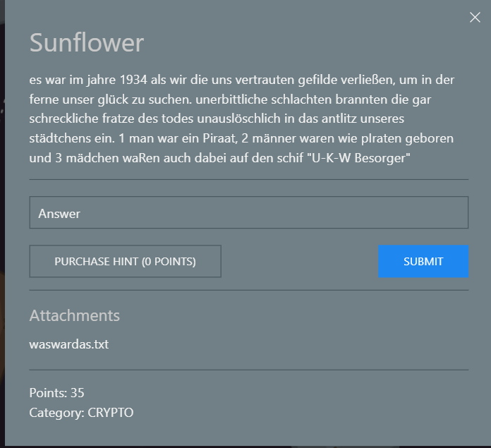Purchase the hint for 0 points
This screenshot has width=491, height=448.
126,261
